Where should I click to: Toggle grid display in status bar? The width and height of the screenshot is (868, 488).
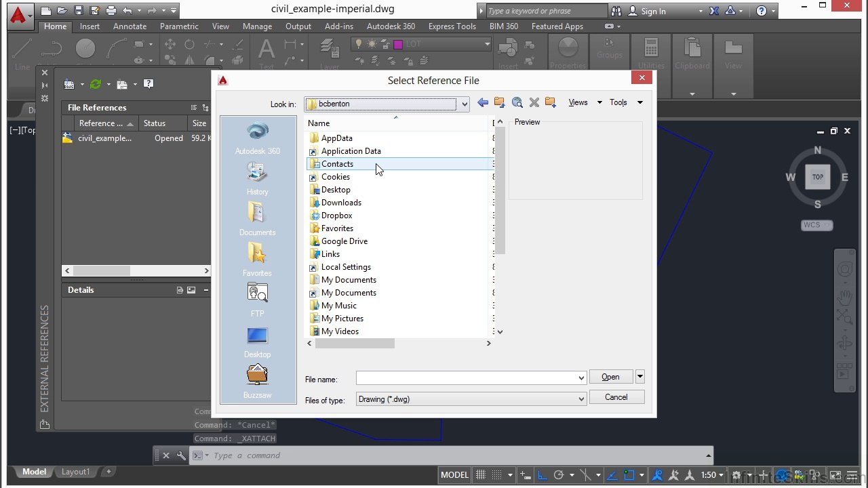click(x=481, y=475)
